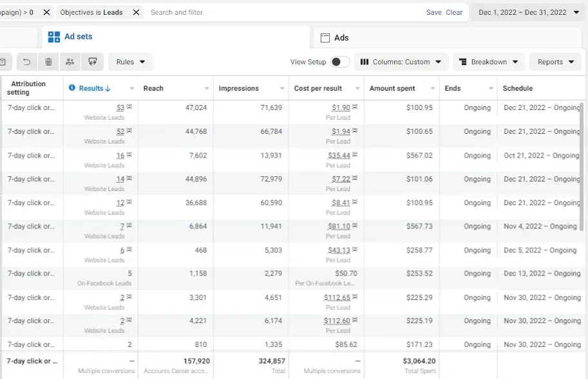Click Clear to reset filters
Screen dimensions: 588x379
point(454,12)
